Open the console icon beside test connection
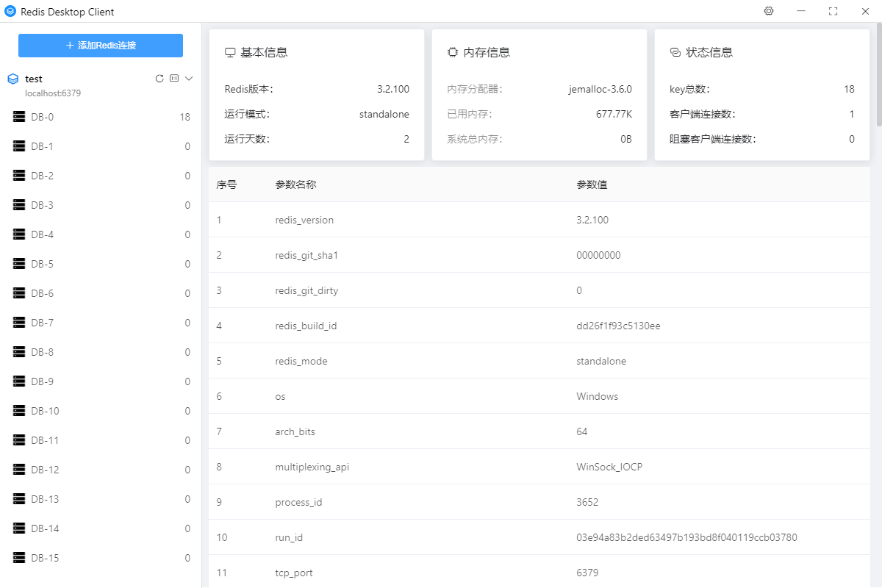The width and height of the screenshot is (882, 588). pos(174,79)
